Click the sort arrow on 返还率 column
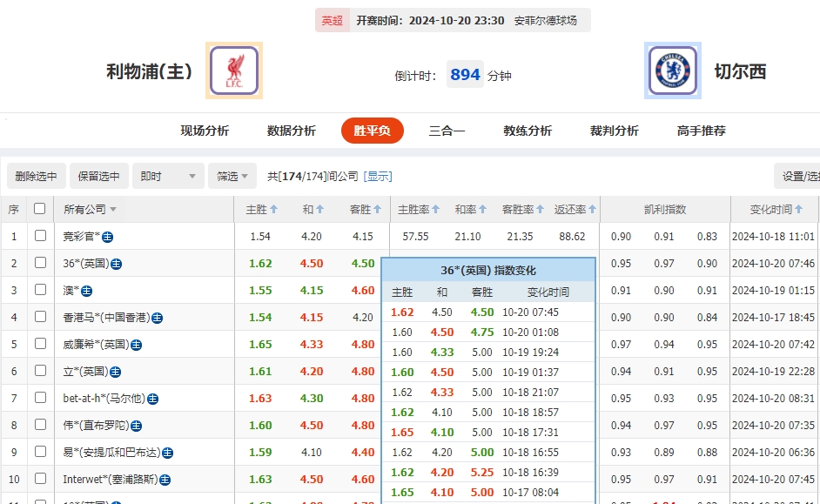Screen dimensions: 820x504 [591, 209]
